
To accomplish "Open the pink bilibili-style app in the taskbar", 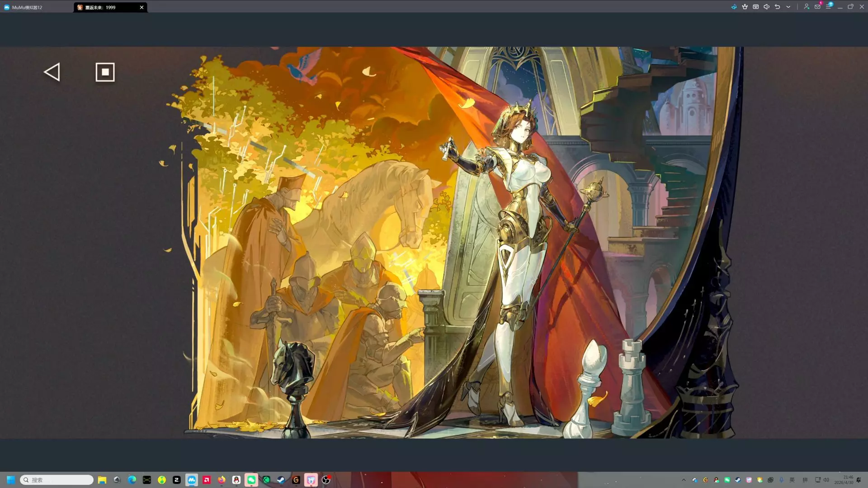I will point(311,480).
